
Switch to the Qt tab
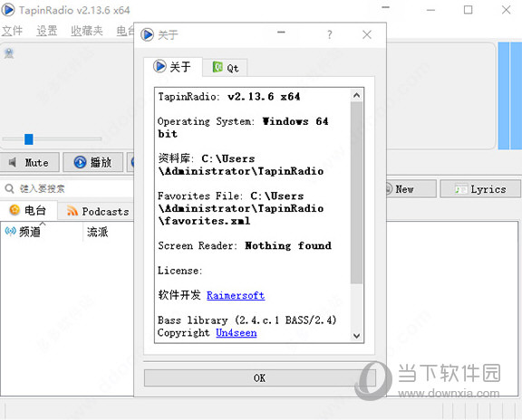pyautogui.click(x=226, y=68)
